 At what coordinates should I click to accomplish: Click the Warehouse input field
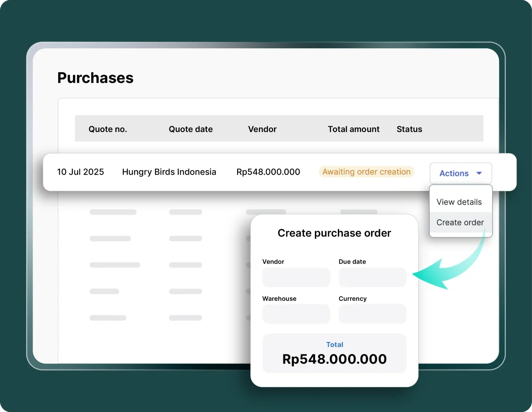[x=296, y=314]
